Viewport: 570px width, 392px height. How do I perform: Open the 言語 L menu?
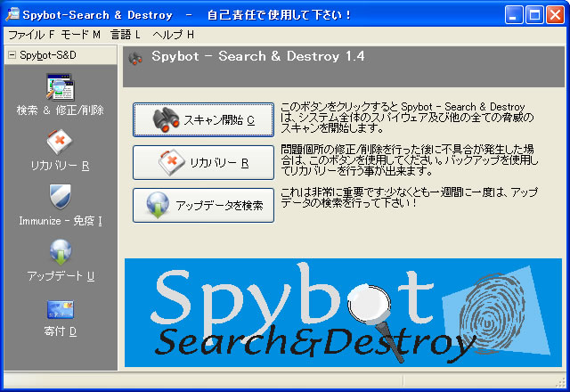(126, 35)
